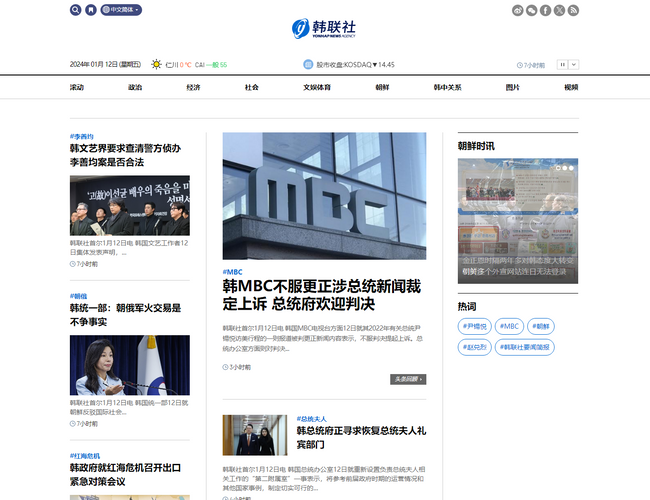650x500 pixels.
Task: Open the 视频 menu item
Action: (571, 88)
